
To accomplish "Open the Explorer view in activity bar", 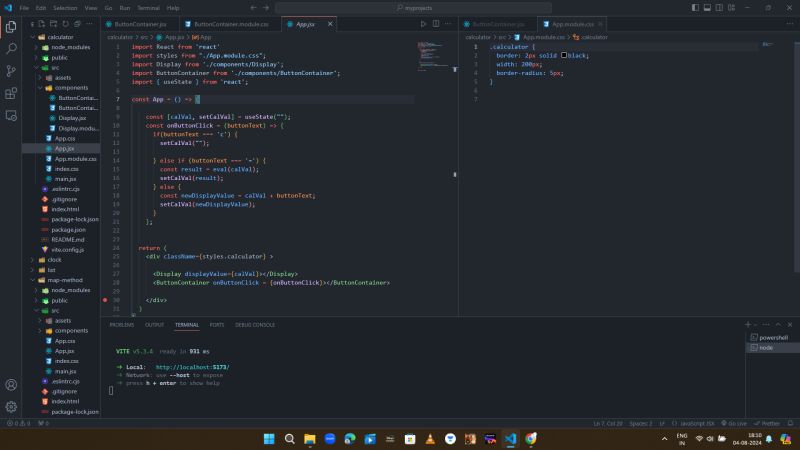I will tap(11, 26).
